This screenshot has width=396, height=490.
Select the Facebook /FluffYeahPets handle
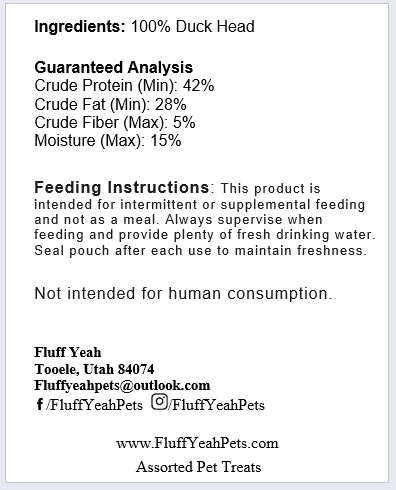coord(94,405)
